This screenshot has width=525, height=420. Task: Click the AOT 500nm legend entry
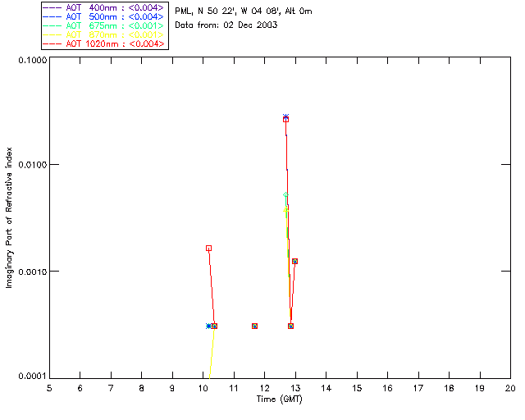click(x=104, y=16)
